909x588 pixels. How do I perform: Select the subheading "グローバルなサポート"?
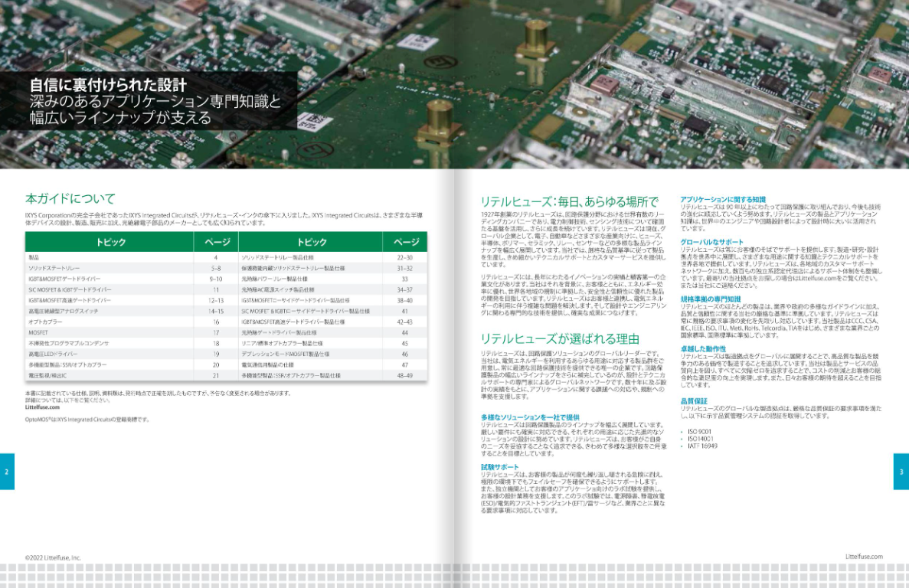tap(711, 242)
